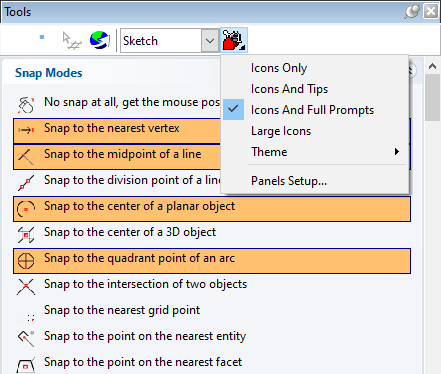Select the No snap at all icon

pyautogui.click(x=26, y=105)
